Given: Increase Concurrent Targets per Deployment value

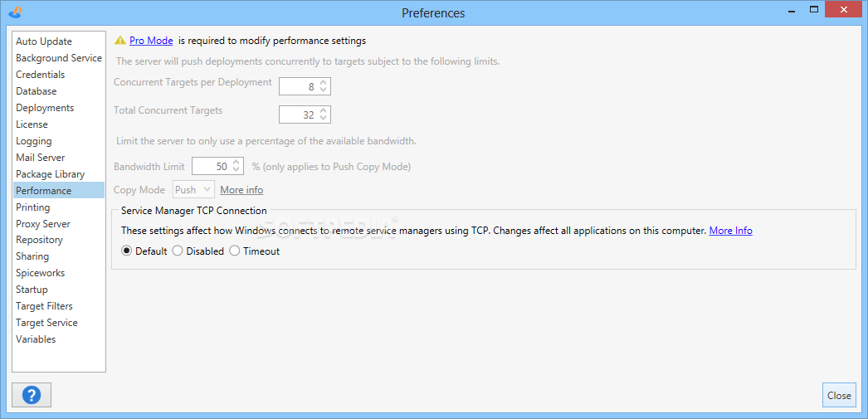Looking at the screenshot, I should 324,82.
